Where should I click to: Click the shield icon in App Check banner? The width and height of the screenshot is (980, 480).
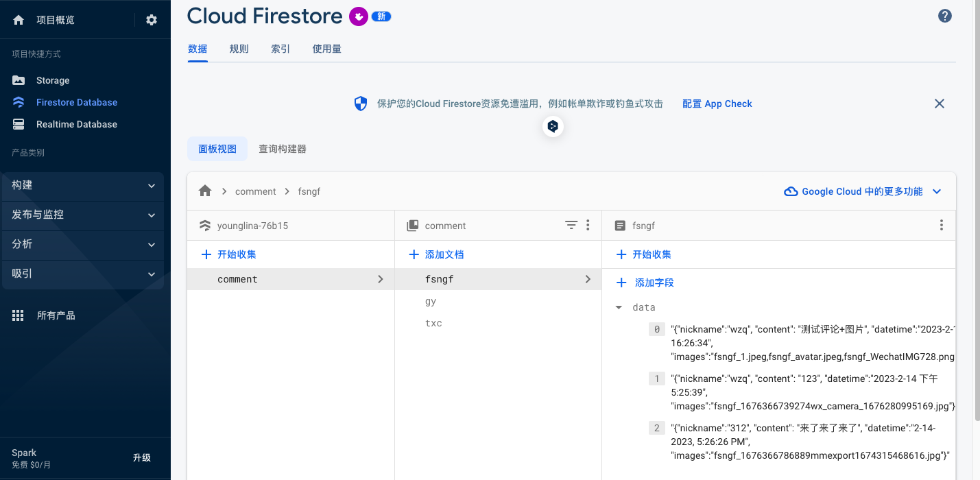[x=361, y=104]
